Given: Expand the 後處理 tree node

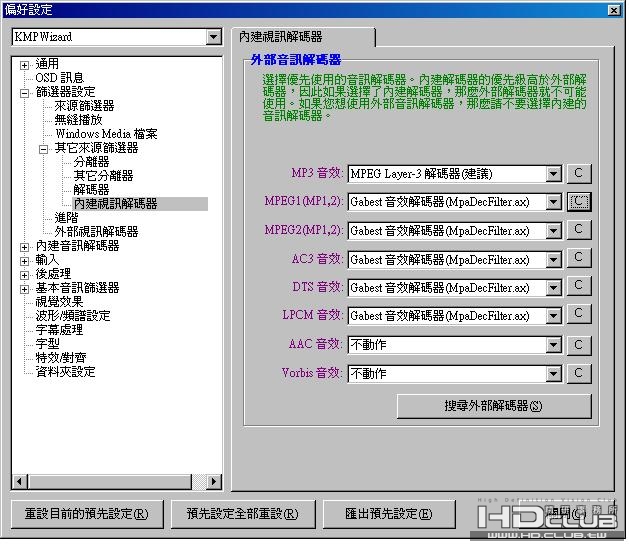Looking at the screenshot, I should coord(24,275).
